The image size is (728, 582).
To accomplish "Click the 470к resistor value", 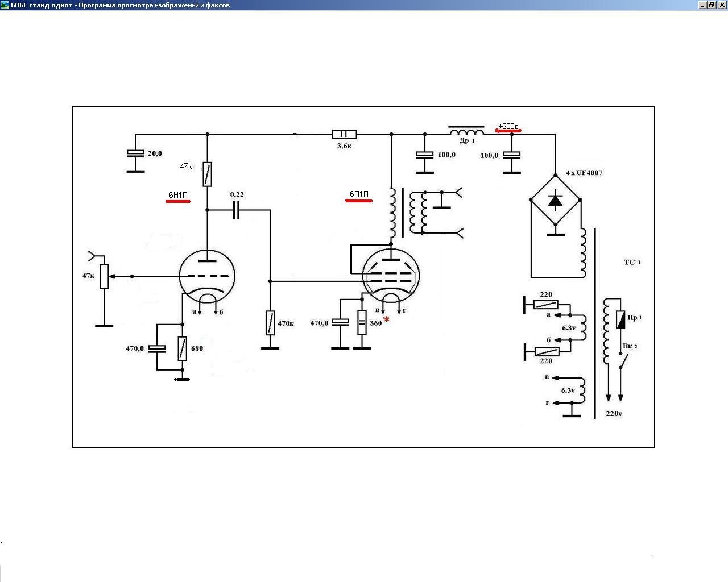I will click(x=286, y=323).
